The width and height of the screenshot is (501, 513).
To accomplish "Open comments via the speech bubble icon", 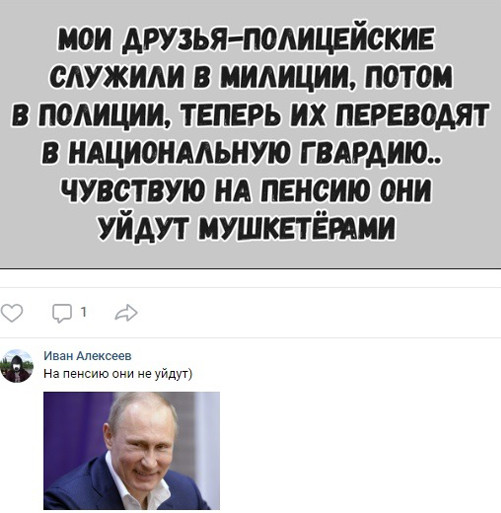I will (x=62, y=313).
